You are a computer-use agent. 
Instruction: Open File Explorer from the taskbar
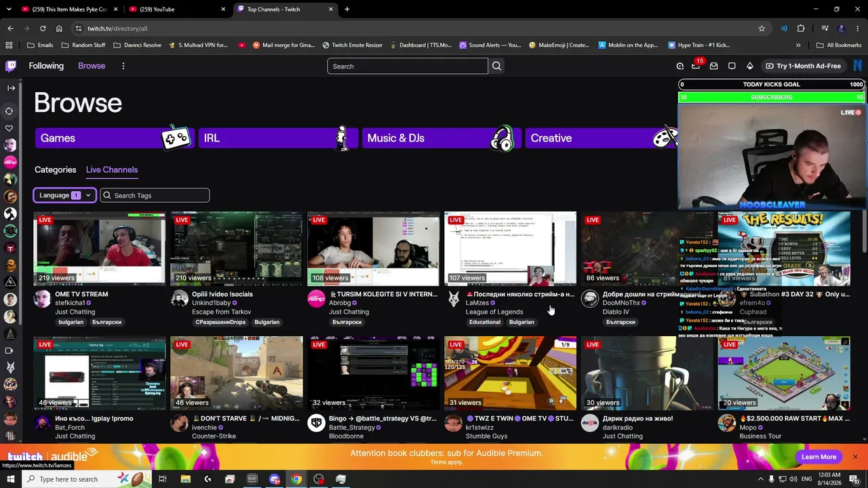[x=185, y=479]
